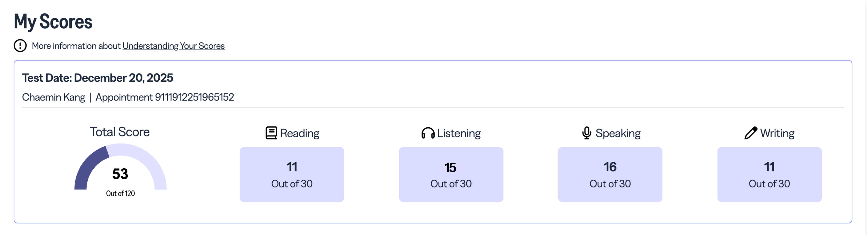Click the name Chaemin Kang
The height and width of the screenshot is (236, 868).
tap(53, 97)
